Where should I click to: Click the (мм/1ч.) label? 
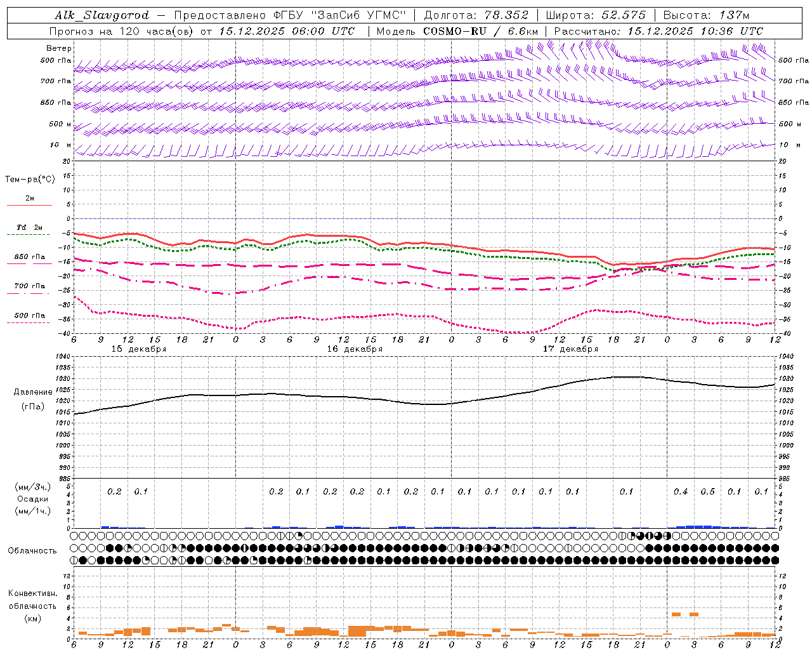pyautogui.click(x=33, y=511)
